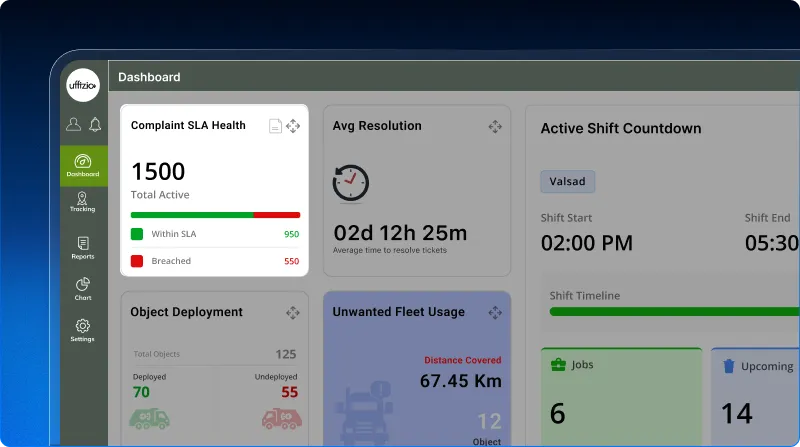Click Shift Start time 02:00 PM
The width and height of the screenshot is (800, 447).
click(x=587, y=243)
